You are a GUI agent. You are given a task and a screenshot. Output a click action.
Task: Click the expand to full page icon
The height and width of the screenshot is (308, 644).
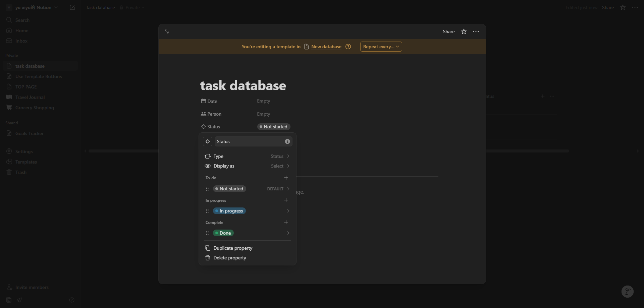click(167, 32)
